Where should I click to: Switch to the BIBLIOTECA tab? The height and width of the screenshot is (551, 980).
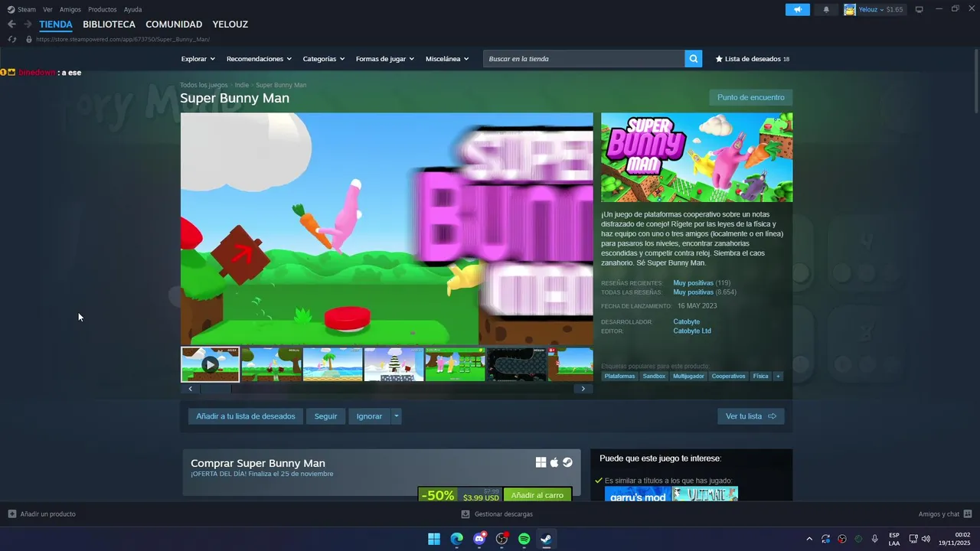(109, 24)
